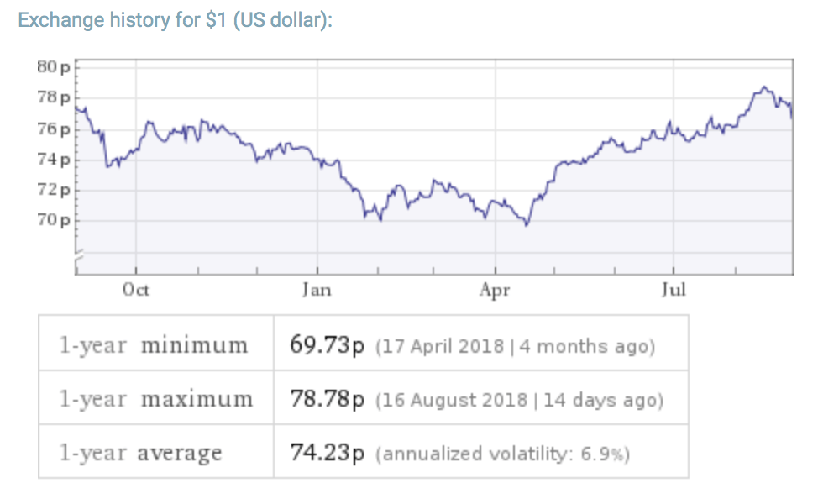The image size is (818, 504).
Task: Click the 76p vertical axis label
Action: (55, 129)
